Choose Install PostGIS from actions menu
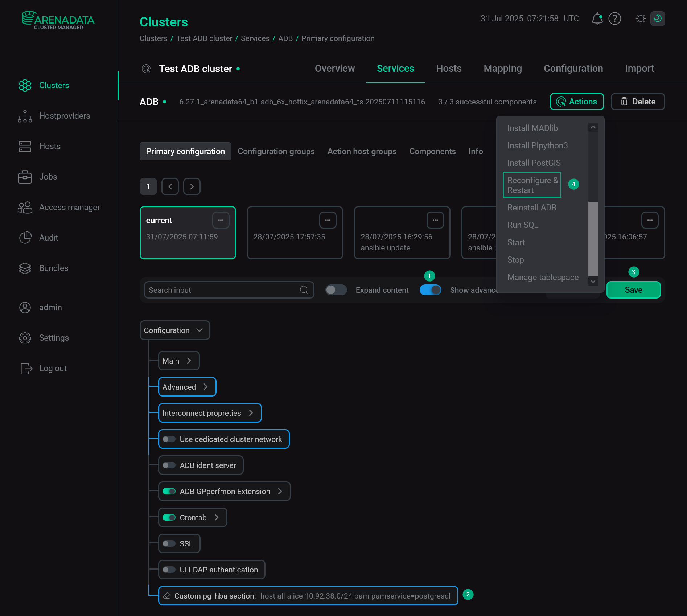This screenshot has height=616, width=687. tap(534, 163)
